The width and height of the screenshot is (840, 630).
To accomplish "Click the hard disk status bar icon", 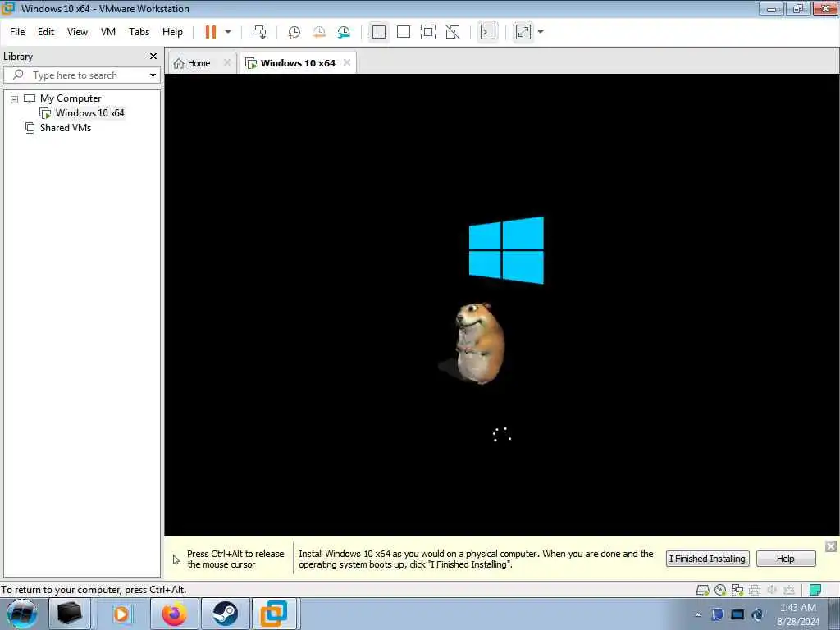I will click(x=703, y=591).
